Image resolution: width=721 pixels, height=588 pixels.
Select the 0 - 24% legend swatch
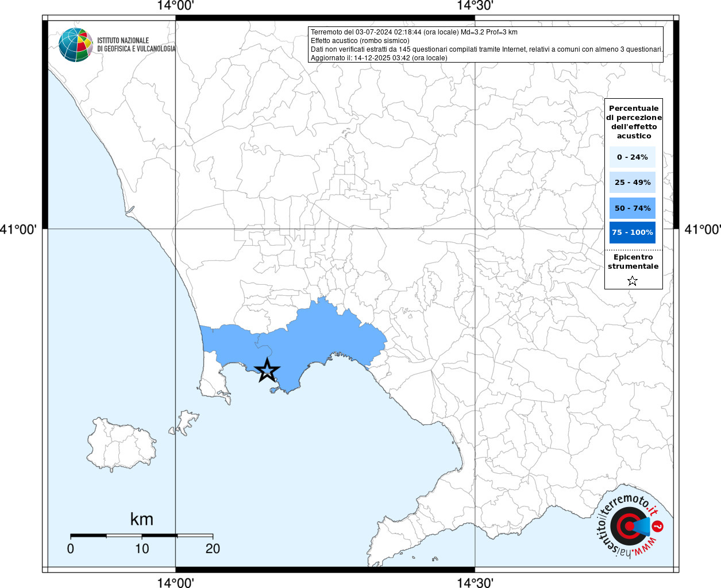[x=633, y=157]
